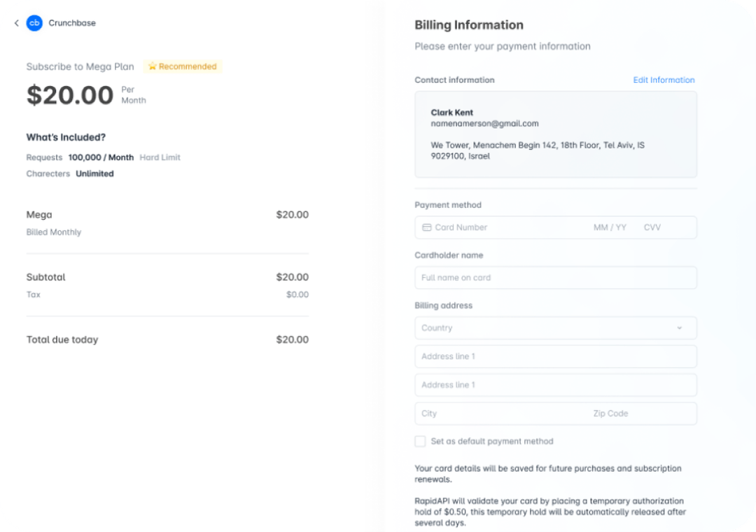This screenshot has width=756, height=532.
Task: Select the Clark Kent contact information card
Action: coord(555,134)
